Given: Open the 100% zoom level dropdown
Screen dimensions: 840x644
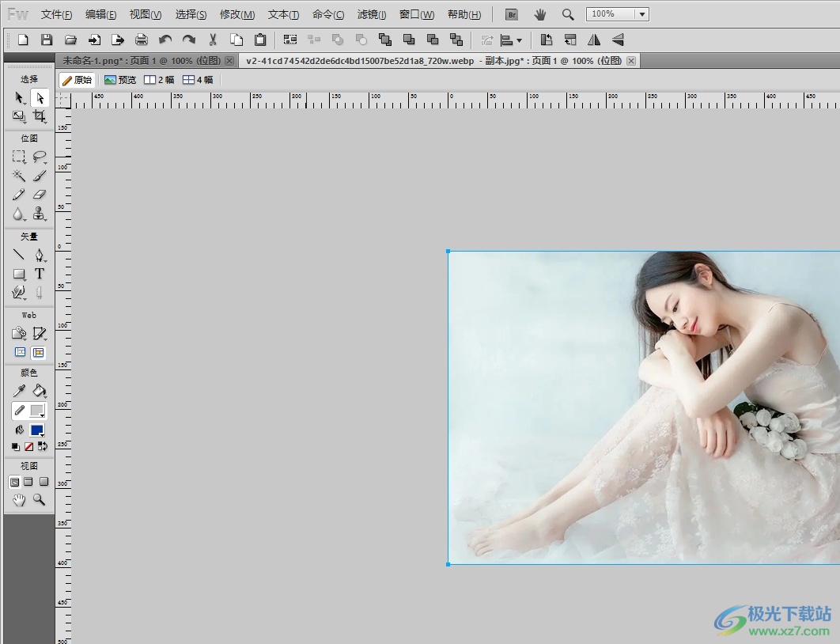Looking at the screenshot, I should [x=641, y=14].
